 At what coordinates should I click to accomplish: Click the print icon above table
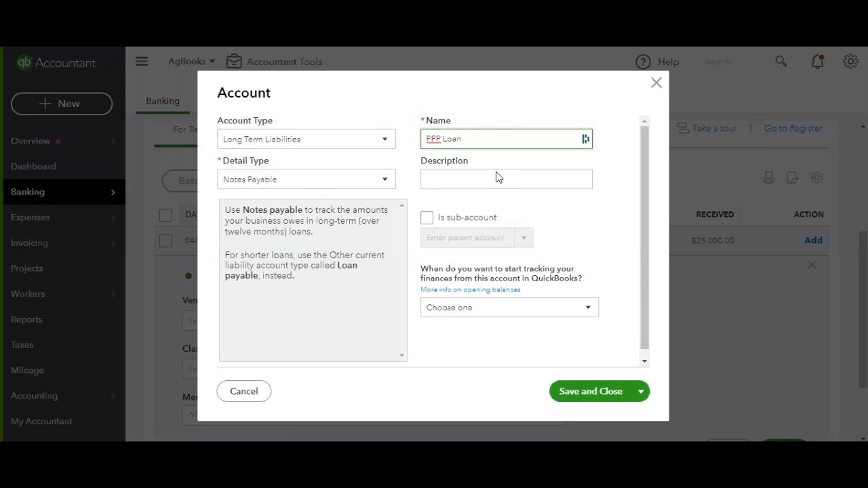pos(768,178)
